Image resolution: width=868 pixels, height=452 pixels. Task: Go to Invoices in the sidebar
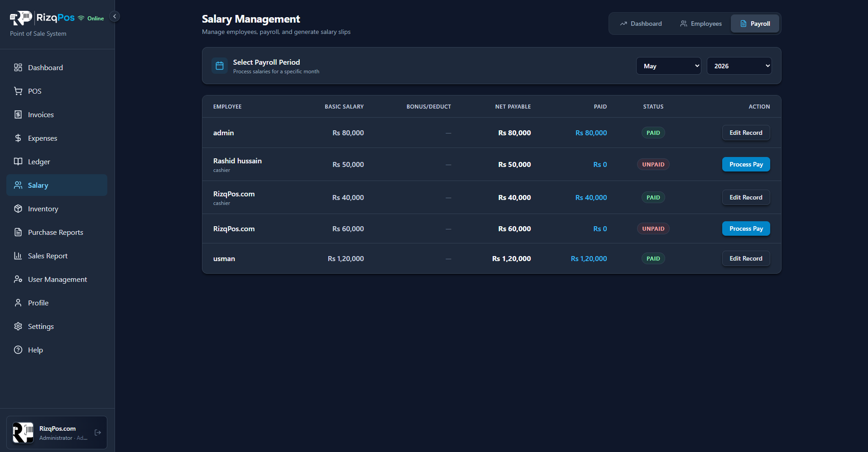pos(57,114)
